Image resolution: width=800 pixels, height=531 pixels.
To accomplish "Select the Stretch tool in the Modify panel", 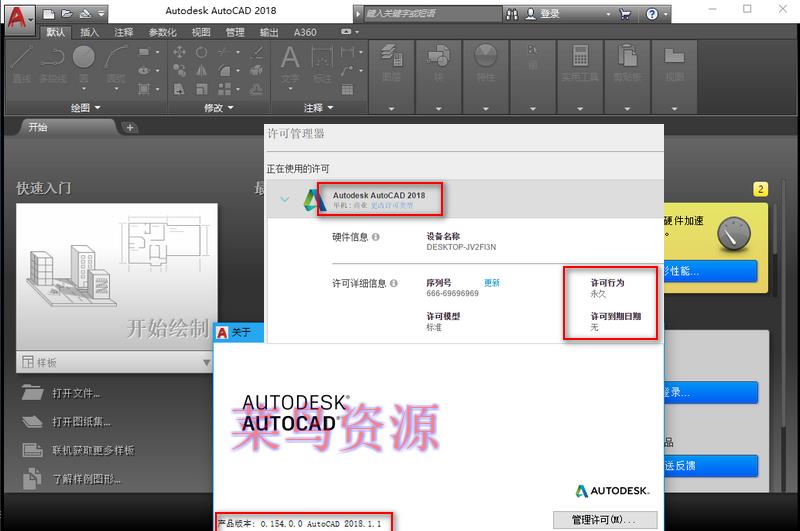I will click(179, 89).
